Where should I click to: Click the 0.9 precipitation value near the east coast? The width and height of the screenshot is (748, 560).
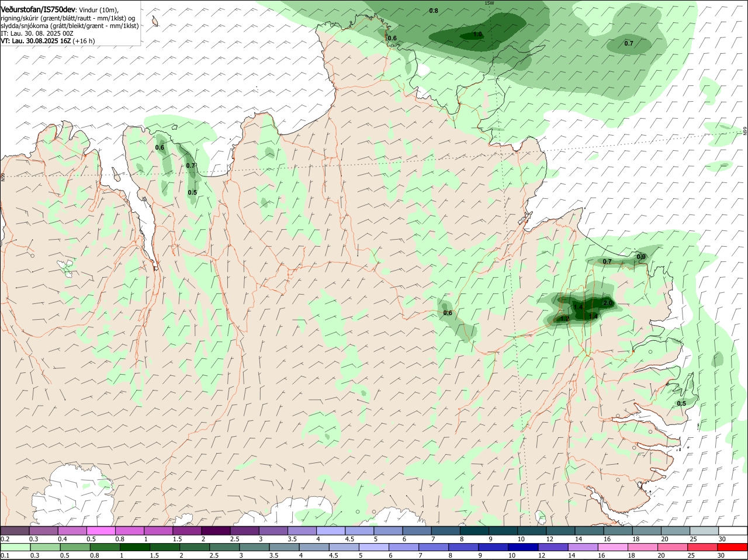641,257
